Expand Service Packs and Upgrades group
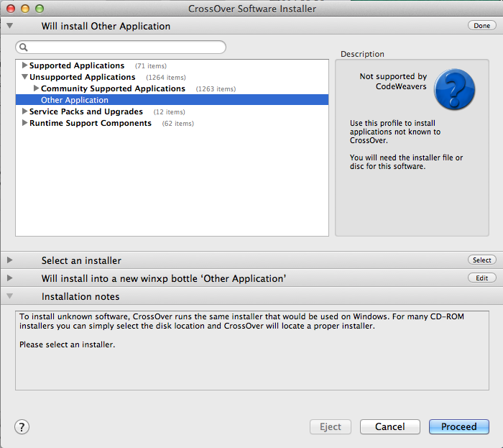 pyautogui.click(x=24, y=111)
